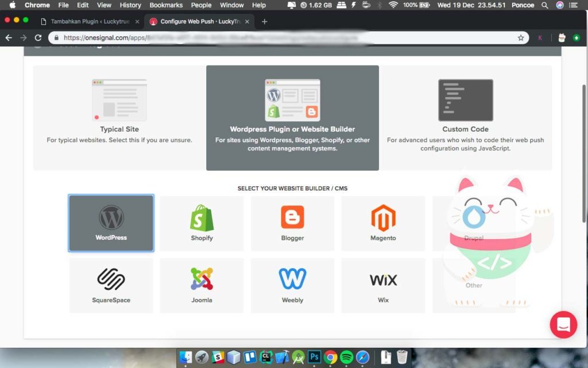Open Trello from the dock

coord(250,357)
